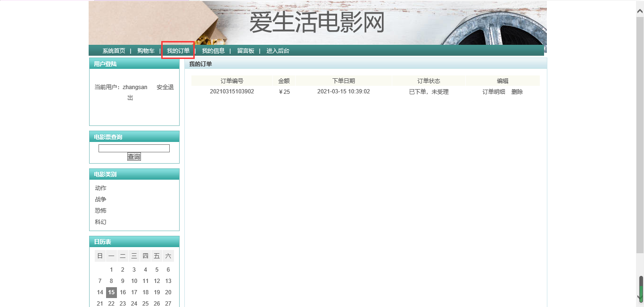Click the 订单编号 column header

[x=232, y=81]
